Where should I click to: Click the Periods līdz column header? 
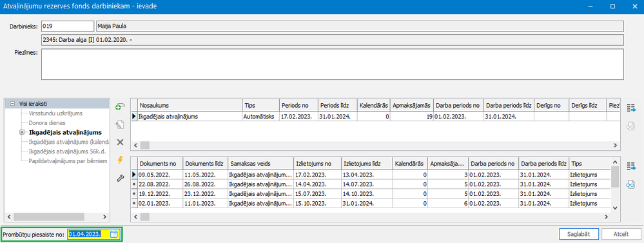338,106
